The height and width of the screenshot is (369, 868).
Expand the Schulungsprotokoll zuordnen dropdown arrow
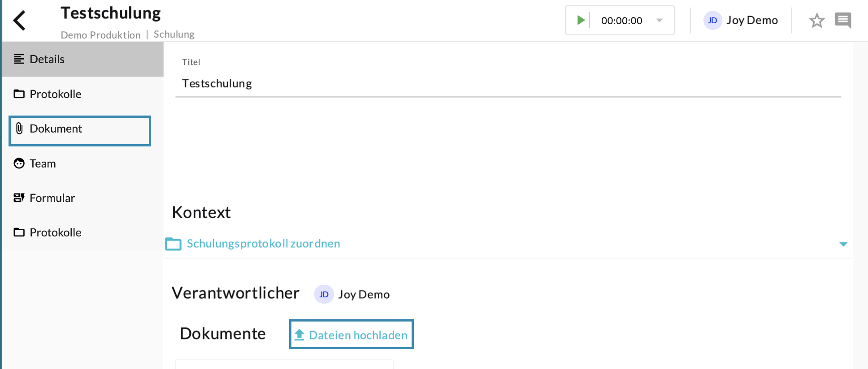point(843,244)
